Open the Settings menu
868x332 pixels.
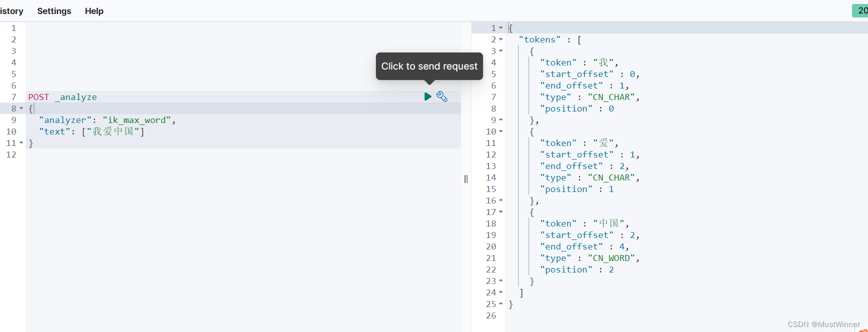pos(54,11)
